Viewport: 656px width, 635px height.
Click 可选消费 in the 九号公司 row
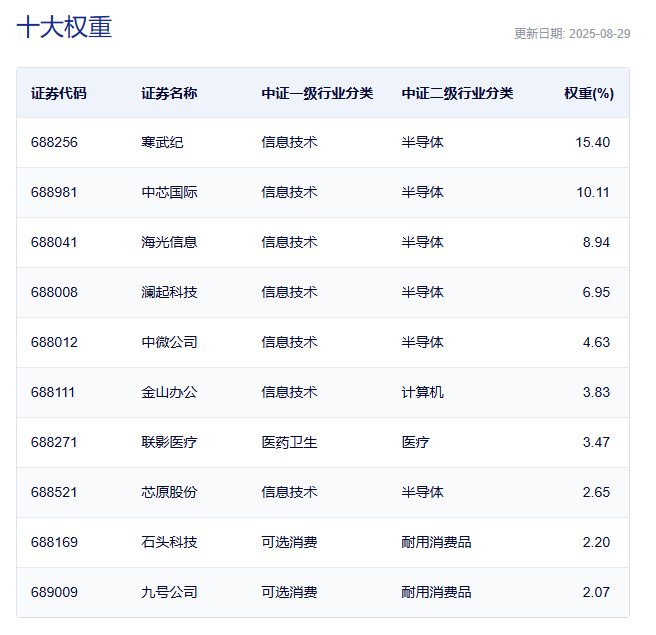[289, 592]
